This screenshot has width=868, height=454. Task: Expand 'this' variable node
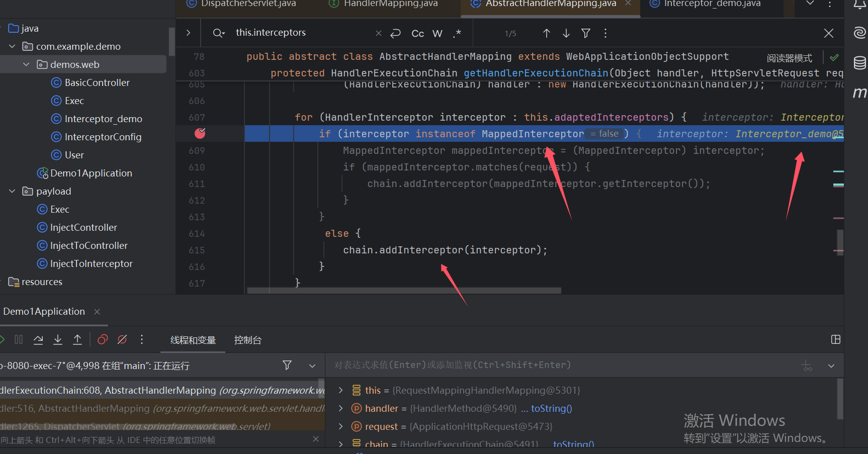tap(341, 390)
